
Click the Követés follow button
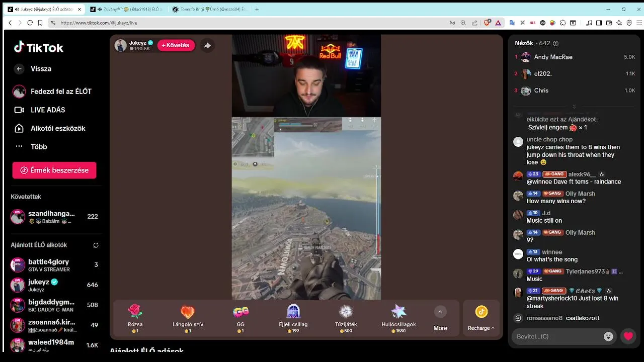click(x=176, y=45)
